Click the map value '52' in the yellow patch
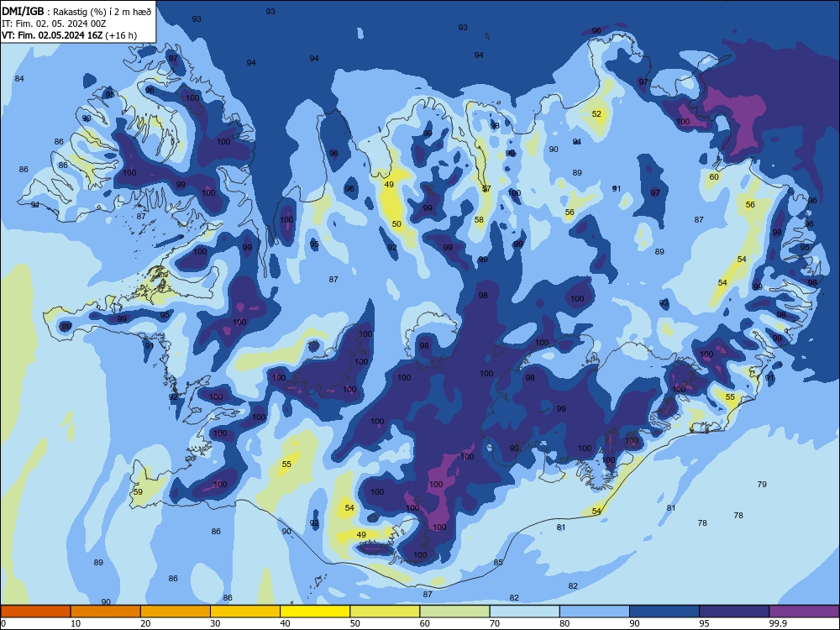The width and height of the screenshot is (840, 630). point(596,114)
